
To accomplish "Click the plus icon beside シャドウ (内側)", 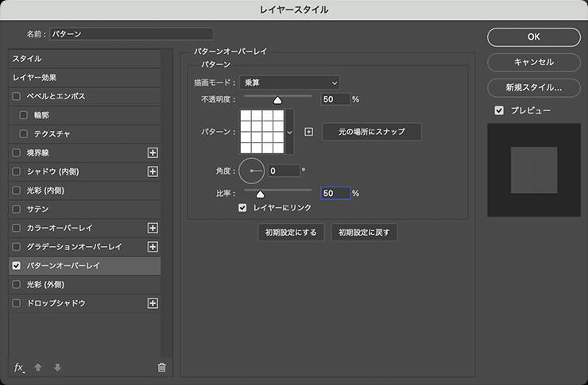I will point(153,171).
